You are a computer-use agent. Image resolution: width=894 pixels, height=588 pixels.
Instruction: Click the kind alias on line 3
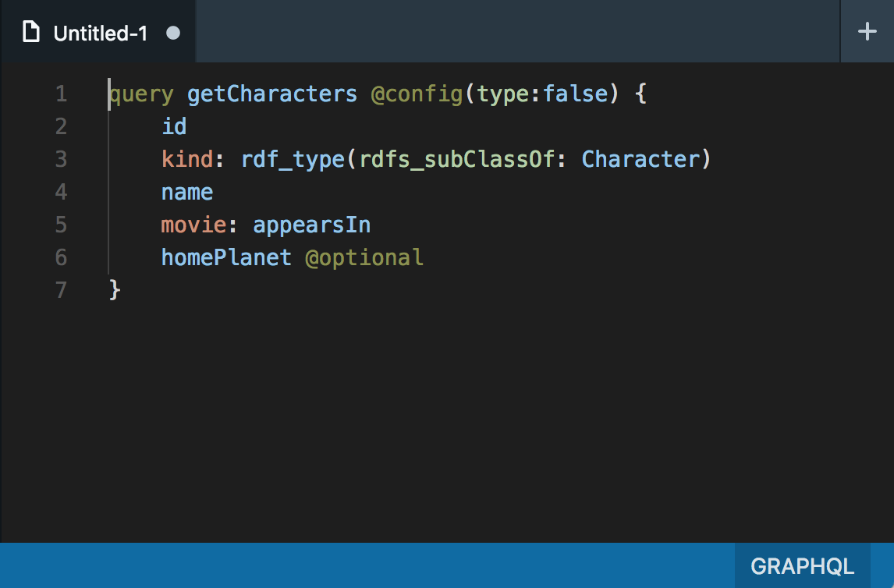(x=187, y=160)
